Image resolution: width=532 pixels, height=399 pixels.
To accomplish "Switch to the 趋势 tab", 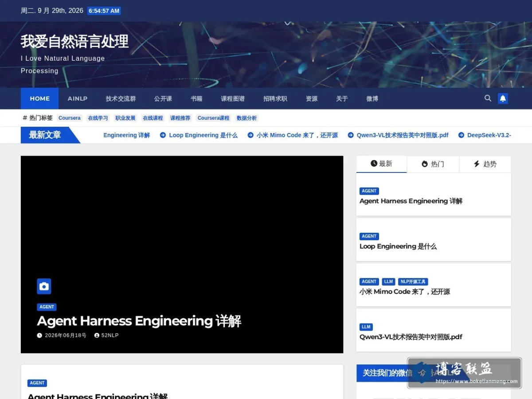I will click(x=485, y=164).
